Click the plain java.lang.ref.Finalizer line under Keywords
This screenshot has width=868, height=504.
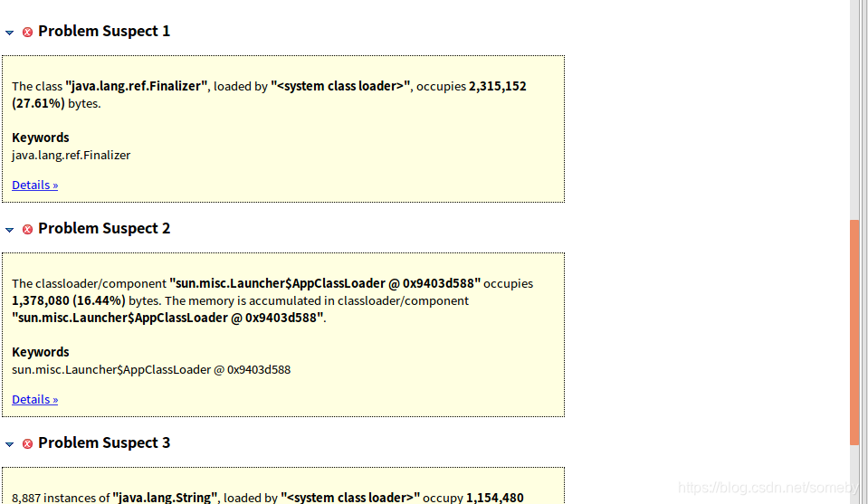(x=71, y=156)
